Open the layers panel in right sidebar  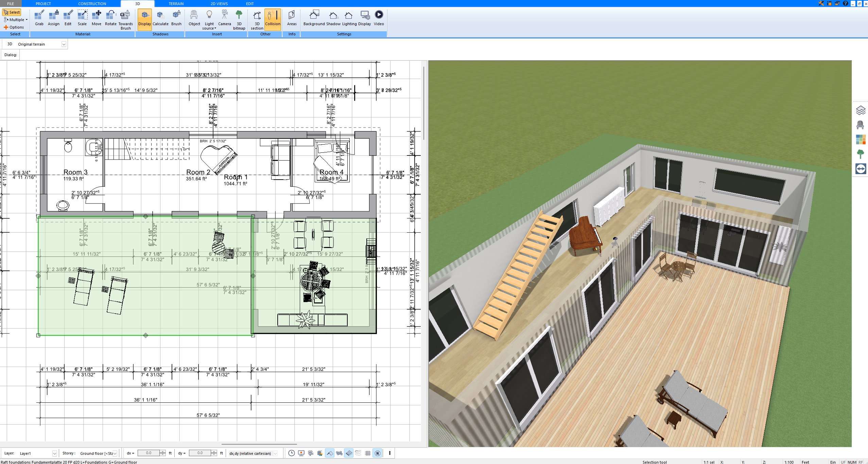[861, 110]
